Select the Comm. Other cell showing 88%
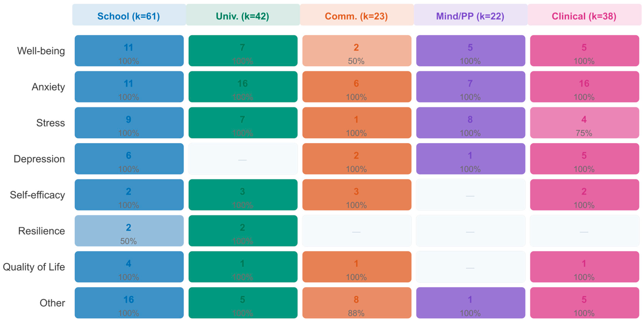644x323 pixels. point(356,303)
